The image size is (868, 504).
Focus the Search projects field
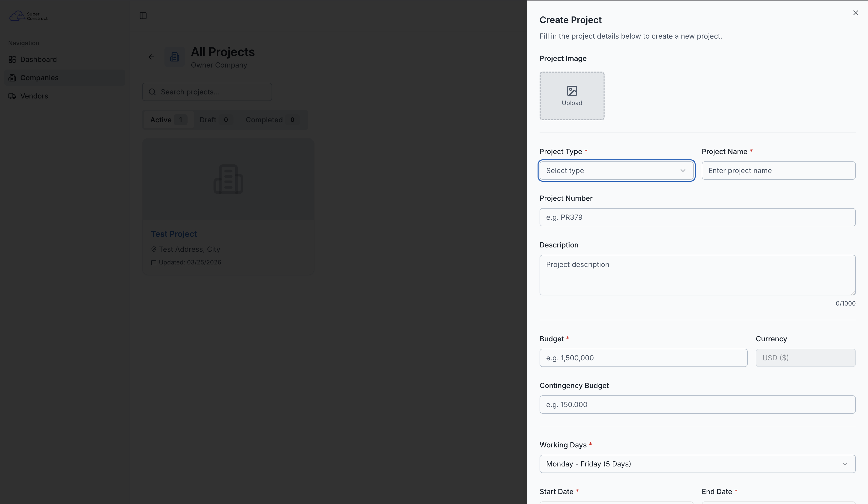pyautogui.click(x=207, y=92)
